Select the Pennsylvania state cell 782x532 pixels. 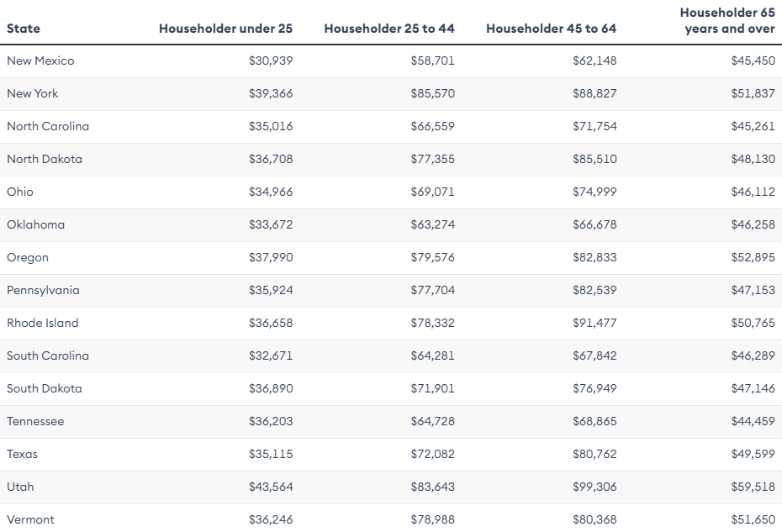click(43, 290)
